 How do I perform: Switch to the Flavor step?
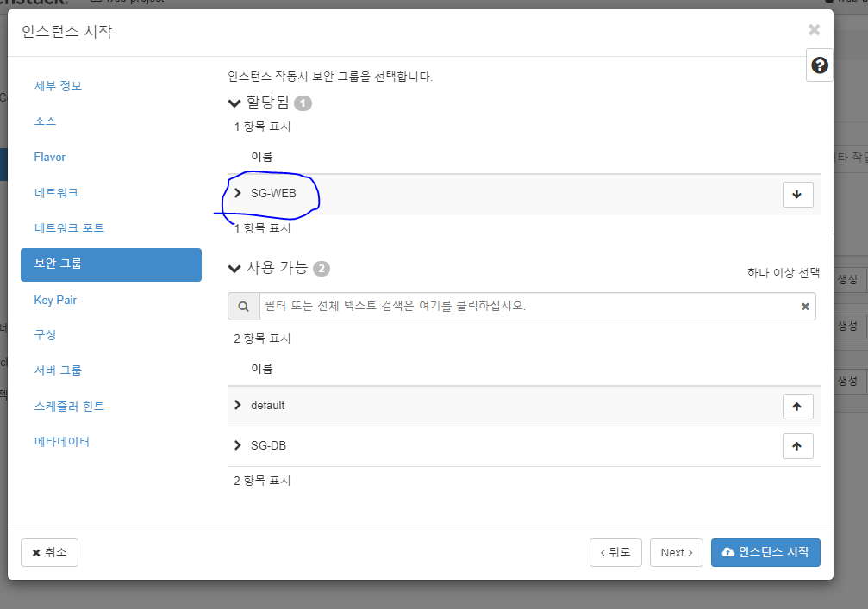coord(50,157)
